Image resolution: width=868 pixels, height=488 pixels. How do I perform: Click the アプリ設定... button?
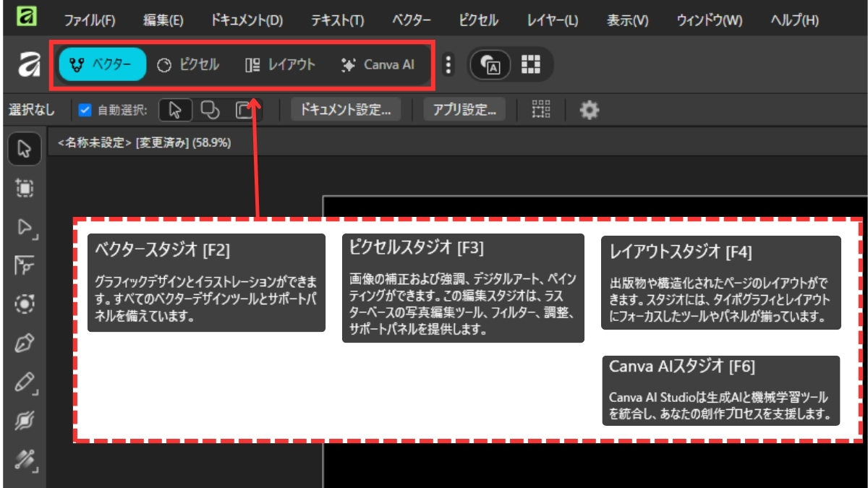click(464, 110)
